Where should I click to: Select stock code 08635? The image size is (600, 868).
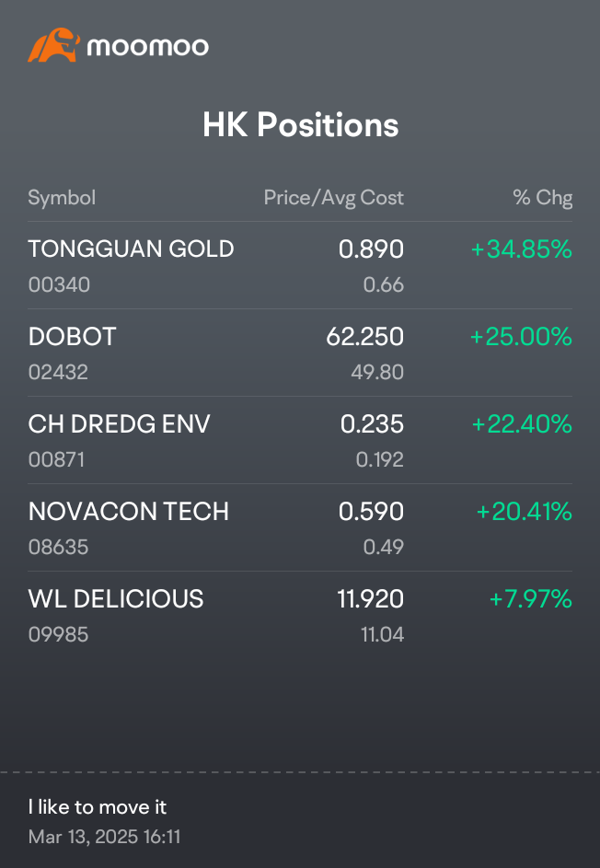point(58,547)
